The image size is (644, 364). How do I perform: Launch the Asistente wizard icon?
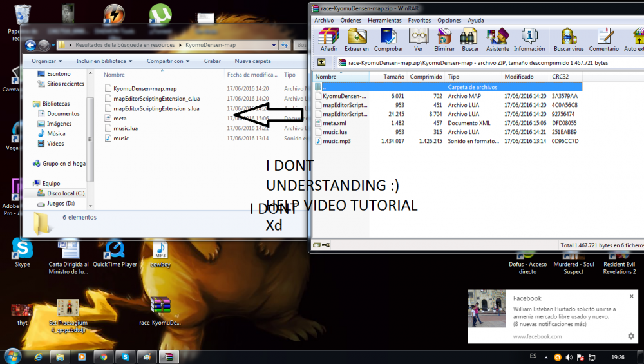coord(497,37)
